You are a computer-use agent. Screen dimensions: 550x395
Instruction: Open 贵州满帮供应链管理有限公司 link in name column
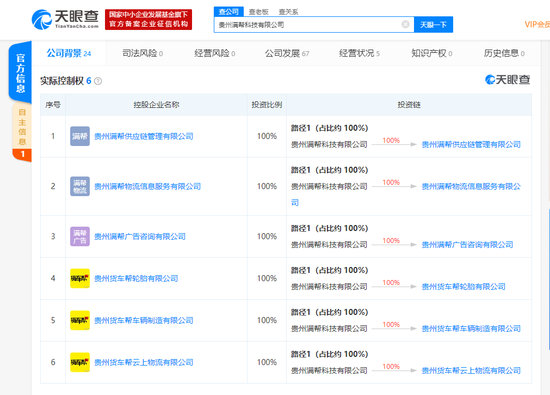click(x=144, y=136)
